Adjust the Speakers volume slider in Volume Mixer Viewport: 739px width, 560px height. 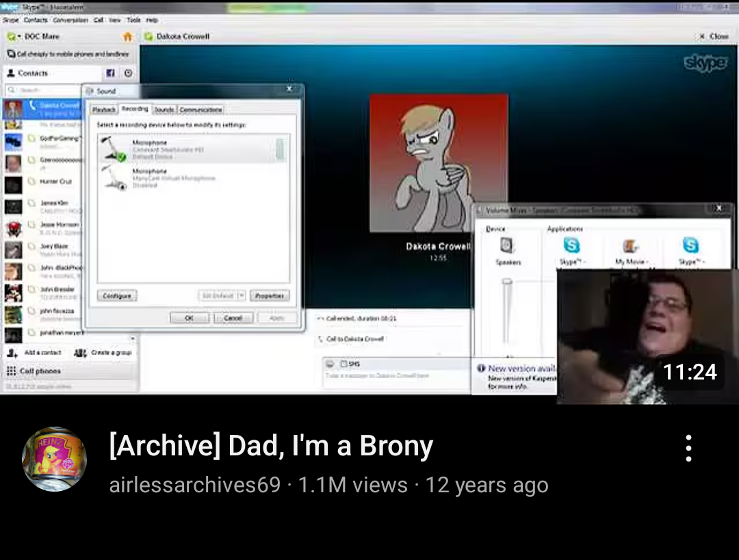(x=506, y=282)
